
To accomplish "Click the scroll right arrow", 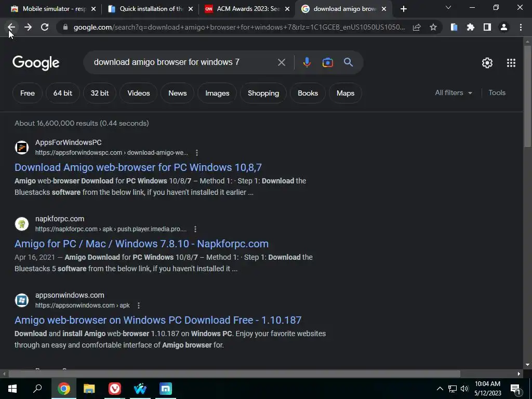I will coord(519,374).
